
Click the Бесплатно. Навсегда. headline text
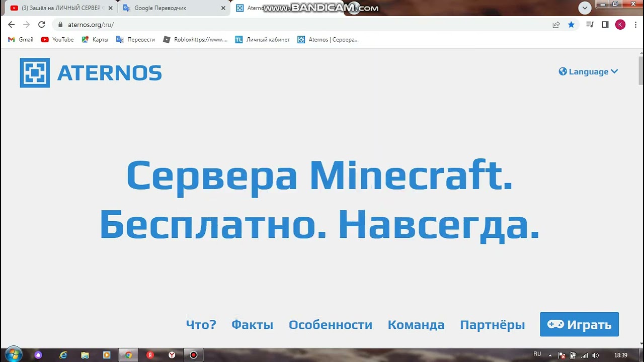[319, 225]
